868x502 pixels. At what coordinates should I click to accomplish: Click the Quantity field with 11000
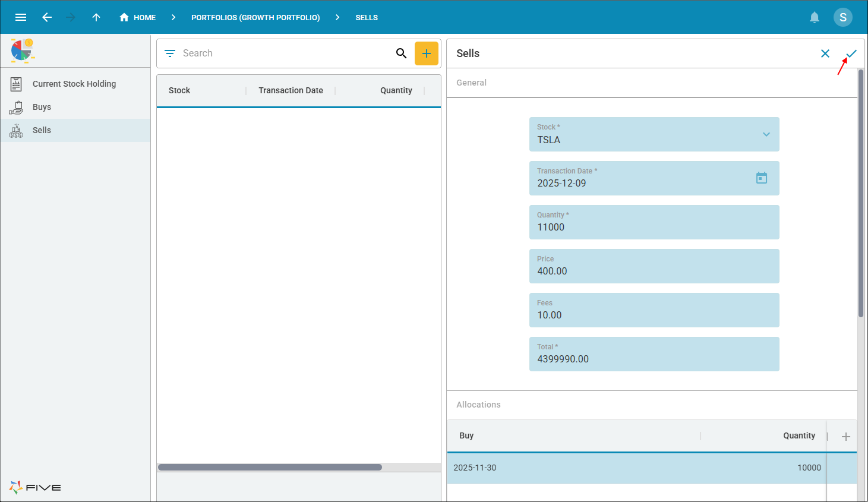click(654, 222)
